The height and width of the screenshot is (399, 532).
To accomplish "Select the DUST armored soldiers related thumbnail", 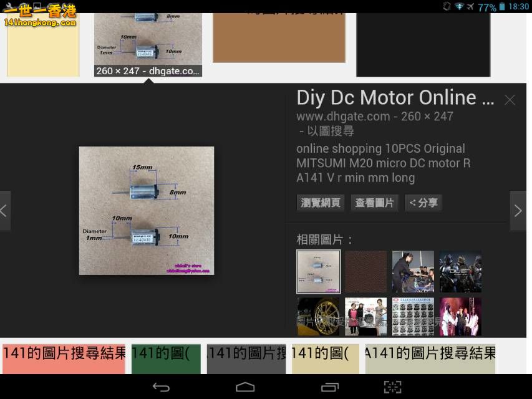I will (460, 272).
